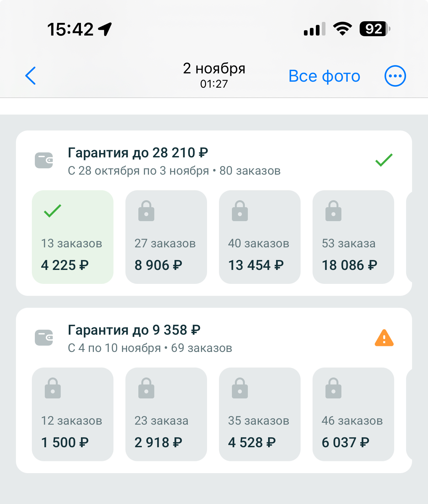Viewport: 428px width, 504px height.
Task: Tap the lock icon on the 27 заказов tile
Action: pyautogui.click(x=146, y=211)
